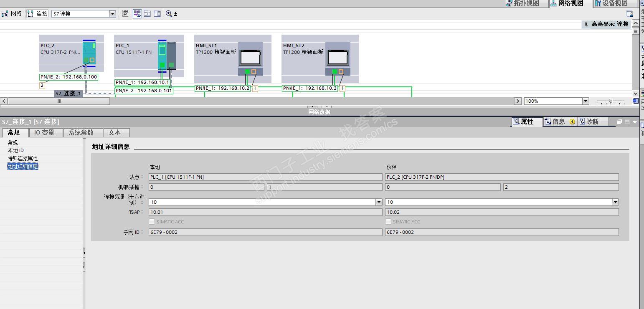
Task: Open the partner 连接资源 dropdown
Action: pyautogui.click(x=615, y=202)
